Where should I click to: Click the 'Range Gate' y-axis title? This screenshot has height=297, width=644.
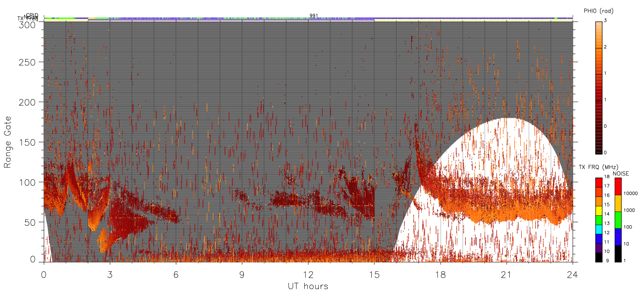8,142
